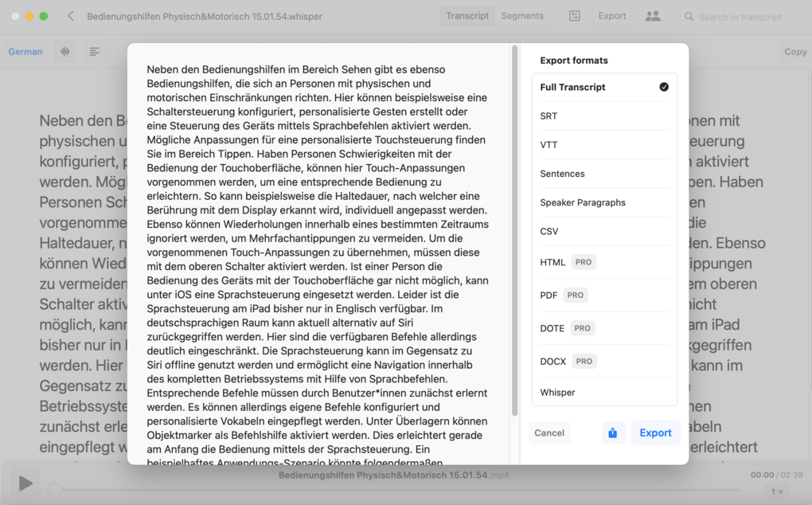Show the audio waveform view
812x505 pixels.
pyautogui.click(x=65, y=51)
